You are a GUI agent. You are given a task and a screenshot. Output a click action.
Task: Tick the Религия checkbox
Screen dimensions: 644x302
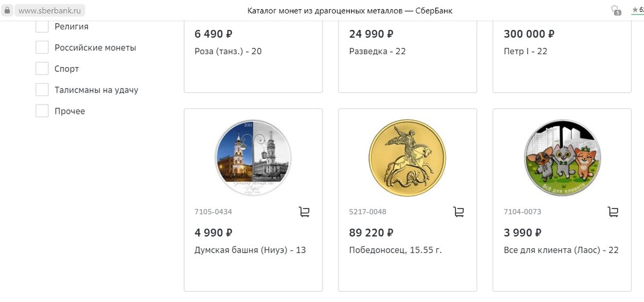click(x=42, y=26)
